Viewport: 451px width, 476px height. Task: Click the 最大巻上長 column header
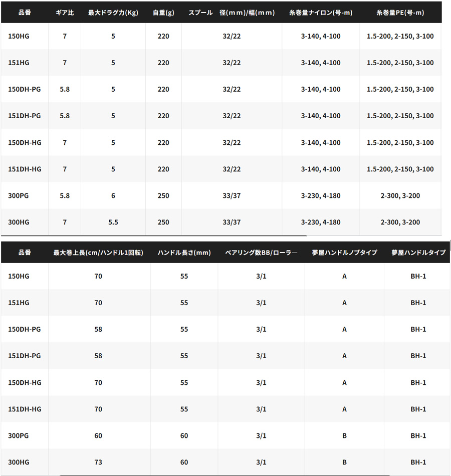[98, 253]
